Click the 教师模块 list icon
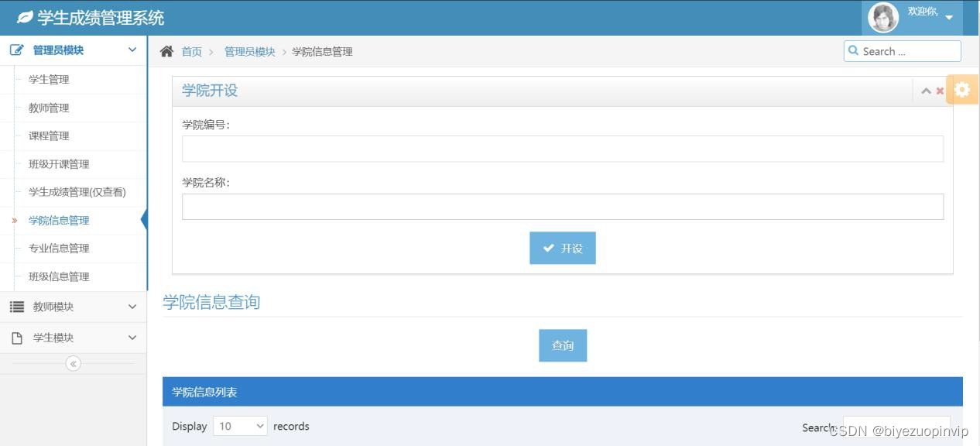Screen dimensions: 980x446 (x=17, y=307)
